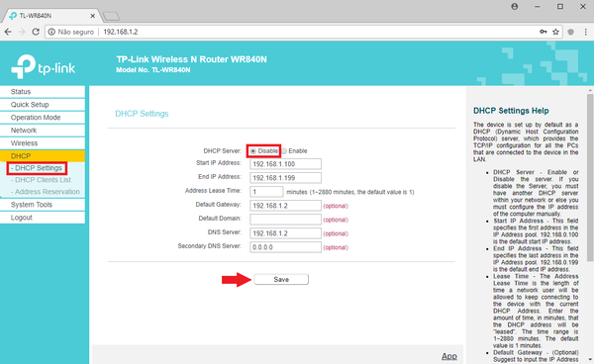
Task: Click the browser forward arrow
Action: tap(22, 33)
